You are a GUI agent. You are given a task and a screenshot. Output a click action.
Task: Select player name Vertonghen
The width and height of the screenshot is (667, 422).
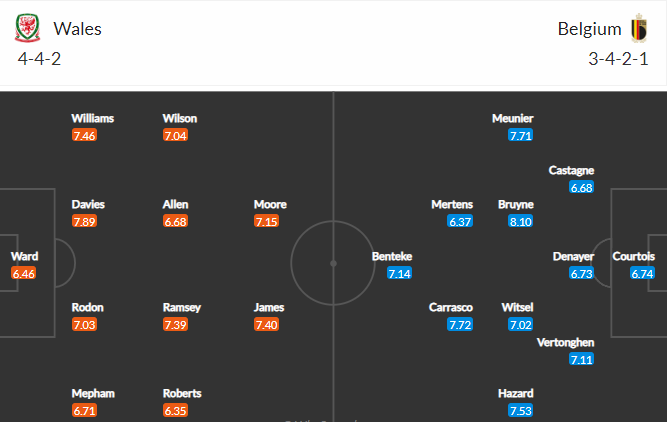pos(565,342)
